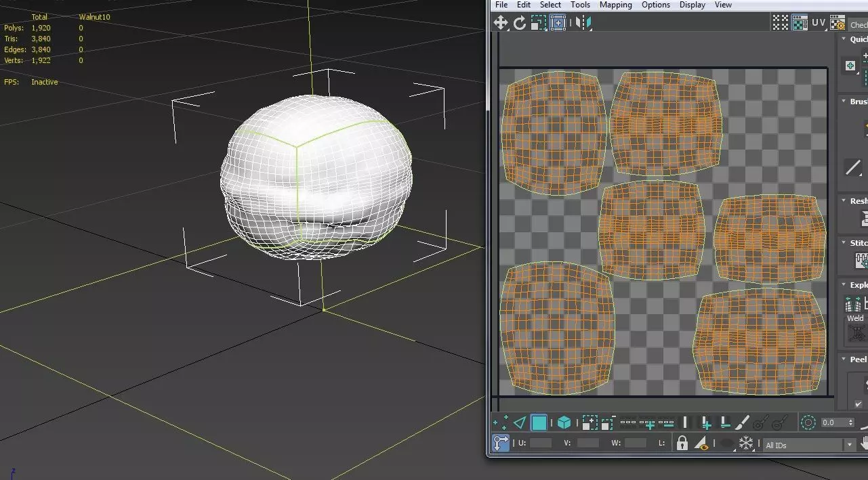
Task: Activate the Pan view hand icon
Action: (864, 443)
